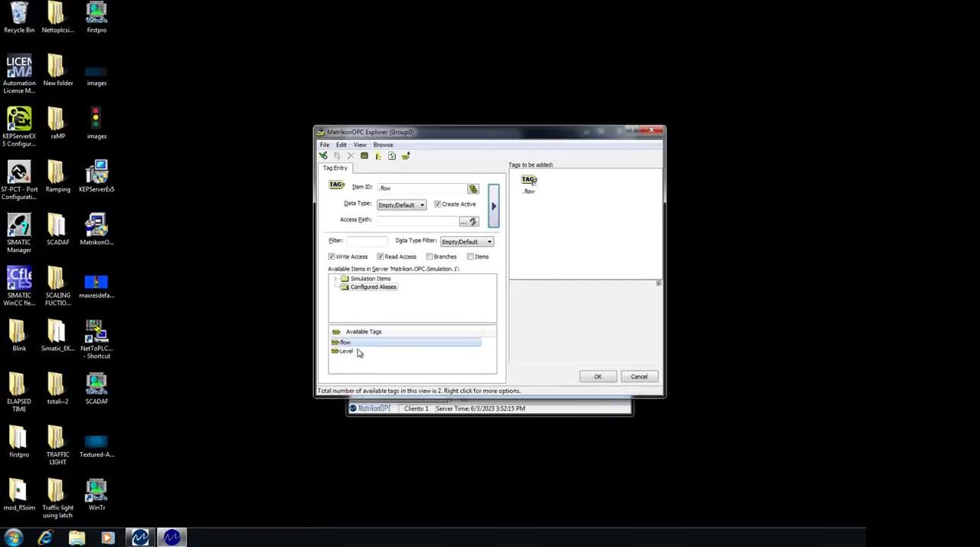Click the add tag arrow icon
The image size is (980, 547).
coord(494,205)
